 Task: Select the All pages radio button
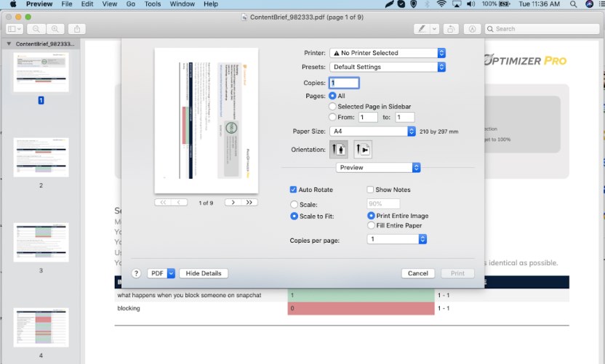(x=332, y=96)
